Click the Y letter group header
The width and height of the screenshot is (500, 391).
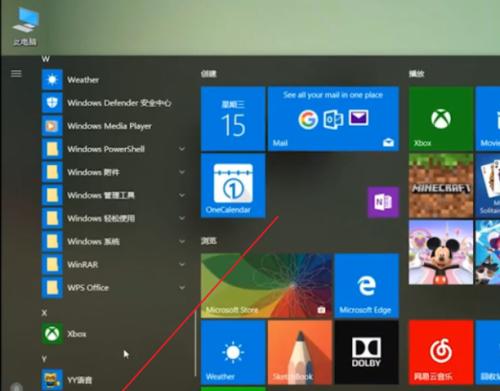(44, 359)
